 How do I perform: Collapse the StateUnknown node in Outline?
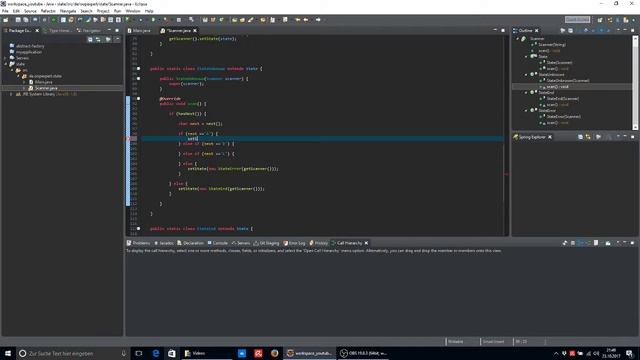click(x=526, y=75)
